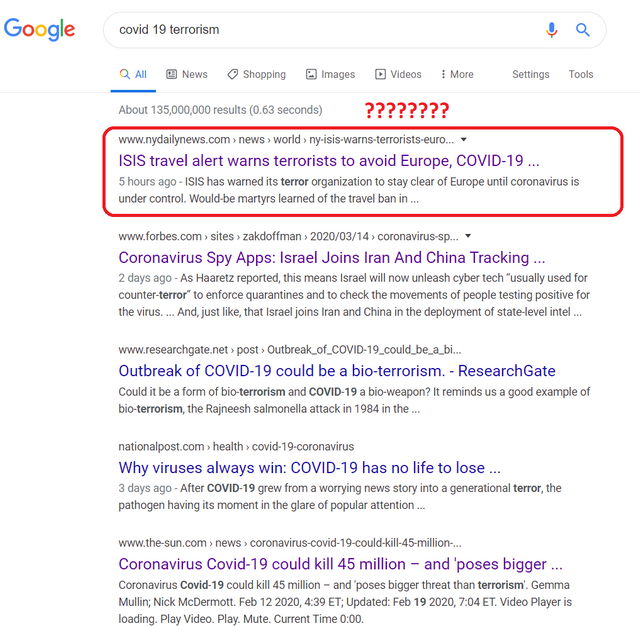The width and height of the screenshot is (640, 626).
Task: Open the Coronavirus Covid-19 could kill 45 million link
Action: click(x=340, y=564)
